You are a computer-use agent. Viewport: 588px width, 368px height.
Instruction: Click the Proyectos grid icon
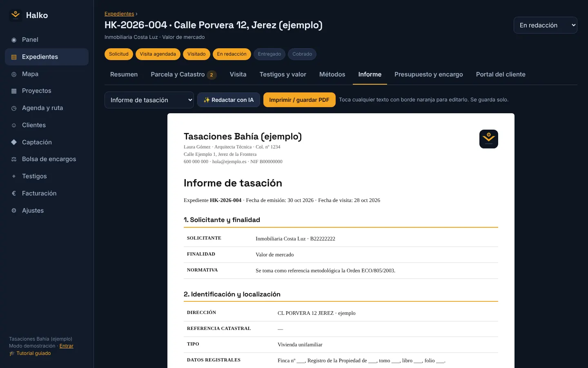tap(14, 91)
